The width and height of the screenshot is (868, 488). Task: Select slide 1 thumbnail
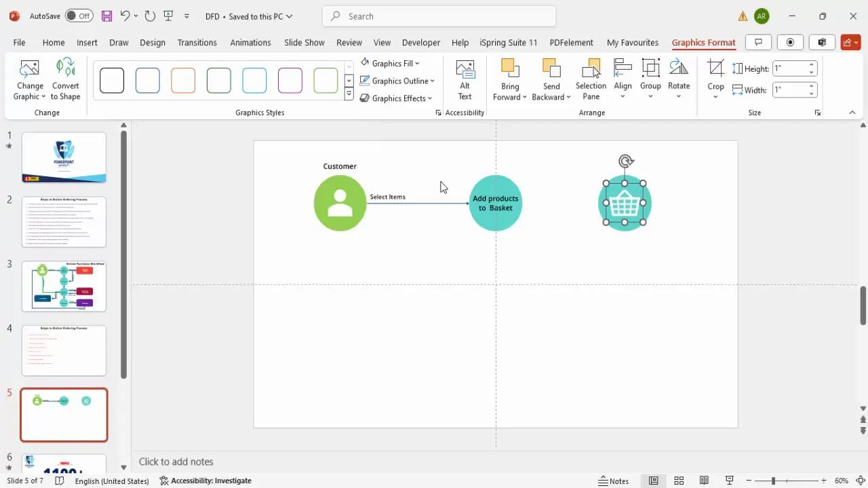click(x=64, y=157)
